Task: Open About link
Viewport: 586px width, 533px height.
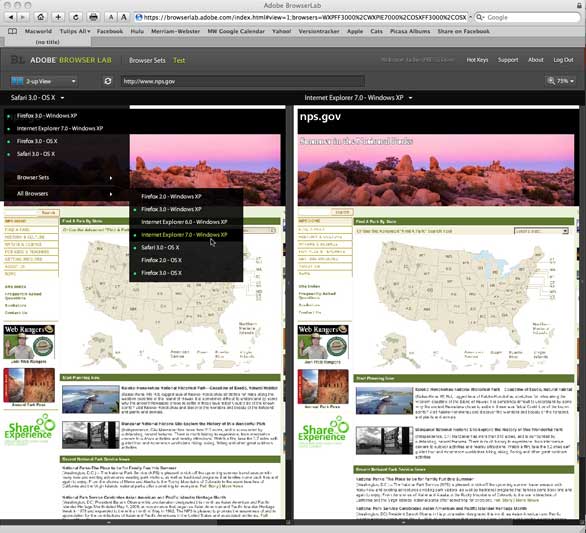Action: point(536,60)
